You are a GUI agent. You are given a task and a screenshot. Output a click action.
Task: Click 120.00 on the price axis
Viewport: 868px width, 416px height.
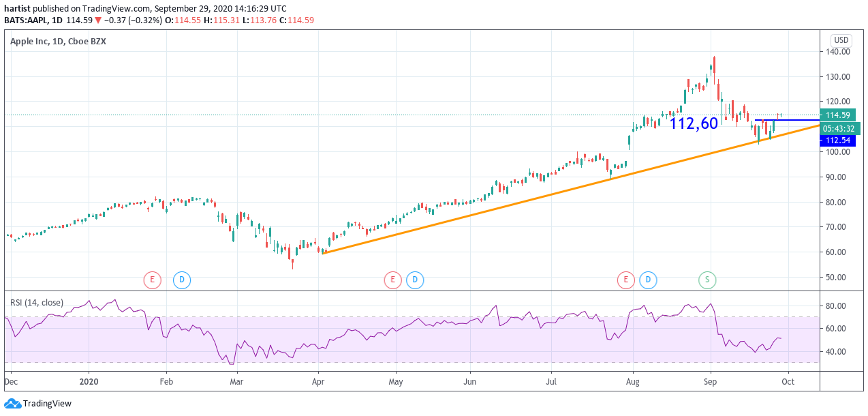[x=838, y=102]
